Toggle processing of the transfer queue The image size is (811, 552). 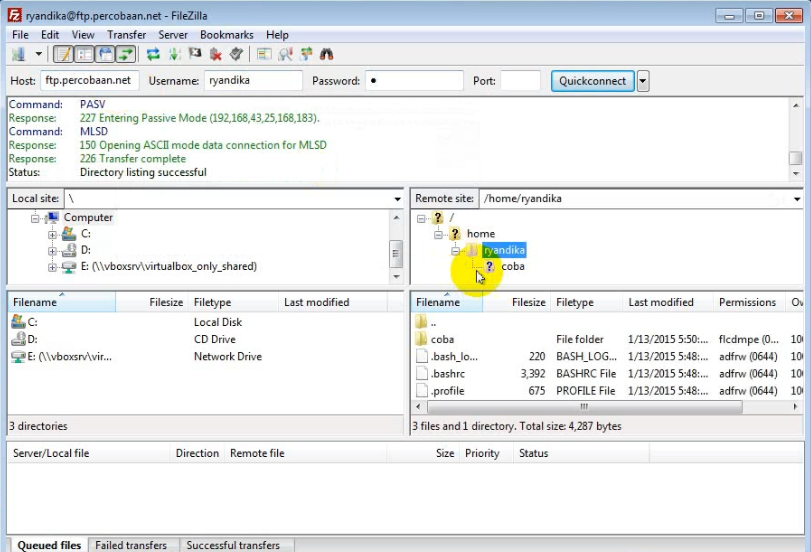pos(174,54)
